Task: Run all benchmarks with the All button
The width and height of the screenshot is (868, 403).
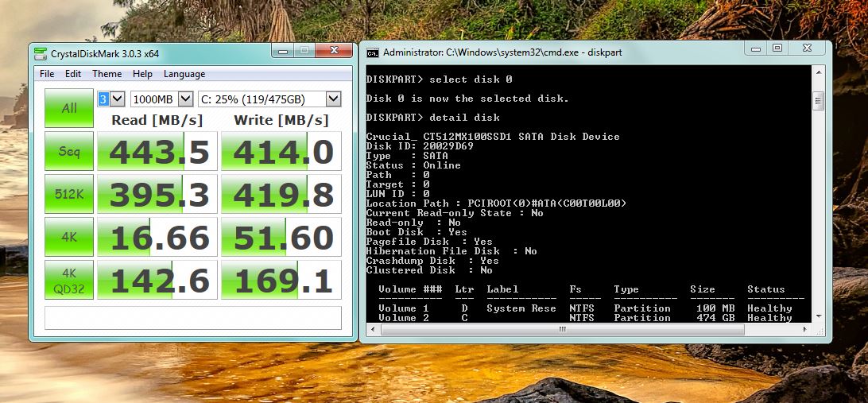Action: 69,108
